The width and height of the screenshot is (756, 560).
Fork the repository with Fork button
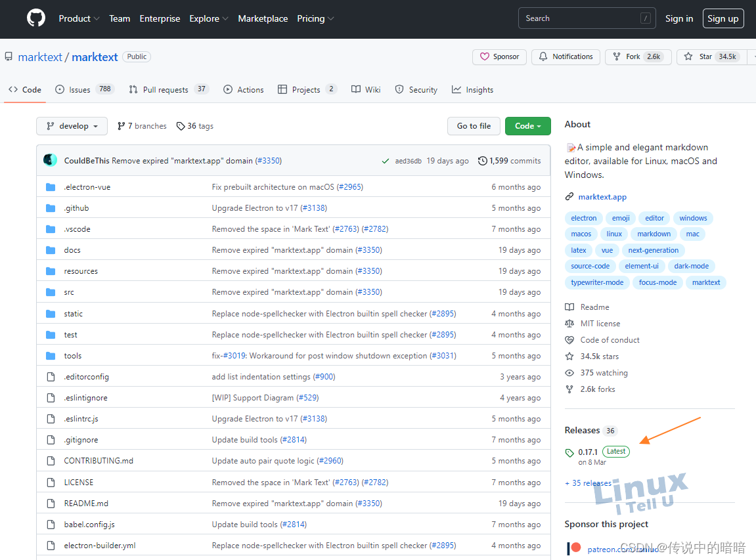click(x=638, y=57)
